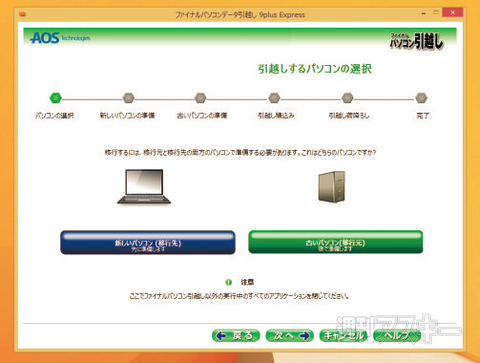Click the app icon in title bar
Viewport: 480px width, 363px height.
click(x=23, y=14)
